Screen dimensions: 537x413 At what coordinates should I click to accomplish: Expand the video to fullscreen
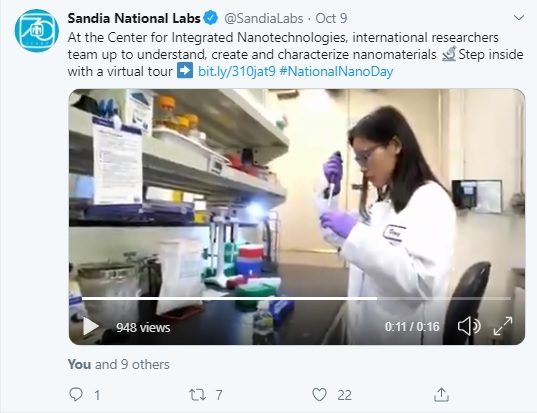[503, 326]
